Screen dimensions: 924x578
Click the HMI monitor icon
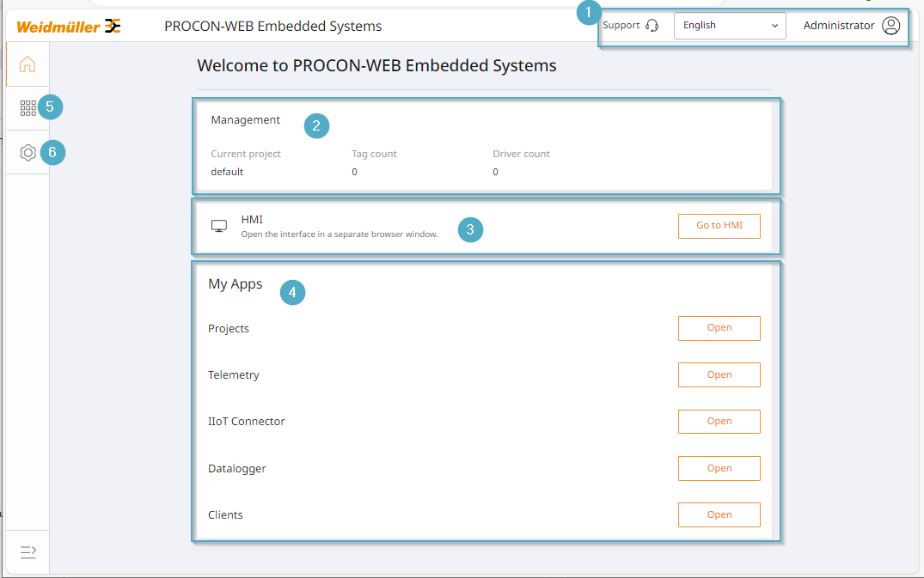pyautogui.click(x=218, y=226)
